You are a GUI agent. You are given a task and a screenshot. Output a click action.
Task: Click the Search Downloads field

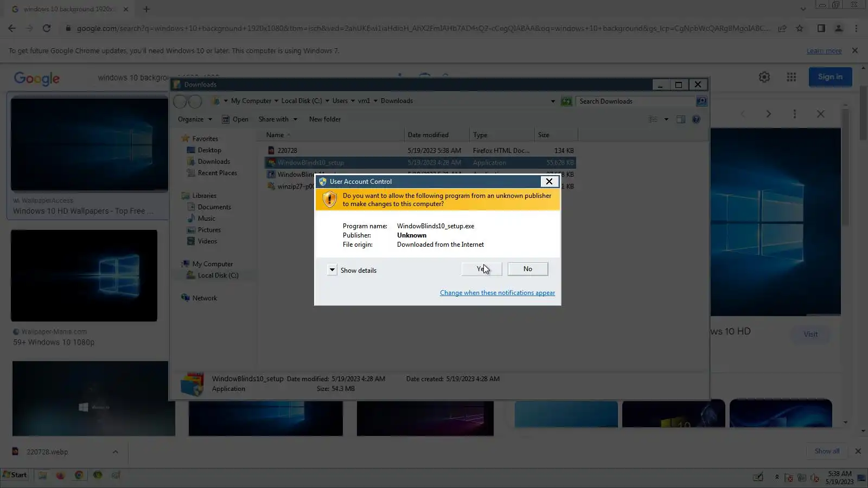pos(636,101)
